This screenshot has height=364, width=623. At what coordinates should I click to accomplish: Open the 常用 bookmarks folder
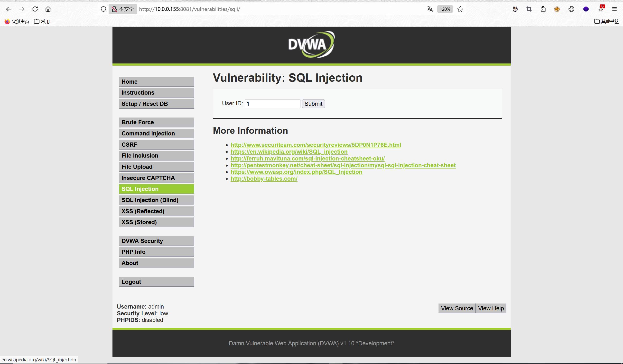42,21
